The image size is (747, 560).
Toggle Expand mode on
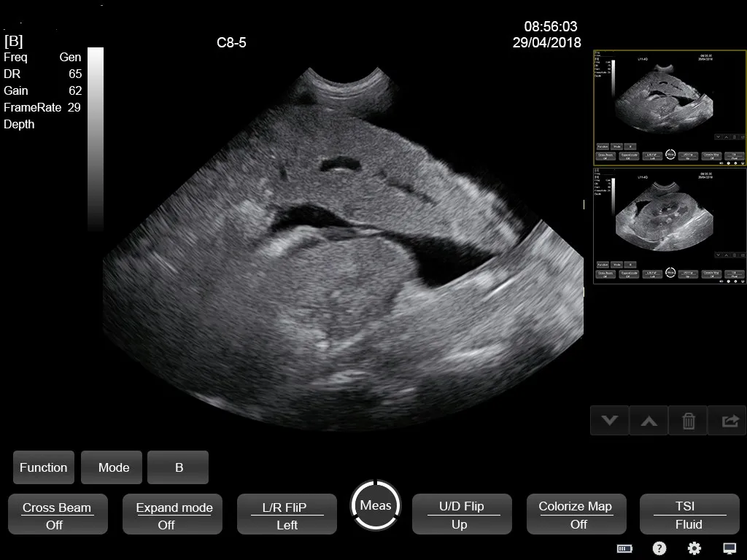coord(172,514)
